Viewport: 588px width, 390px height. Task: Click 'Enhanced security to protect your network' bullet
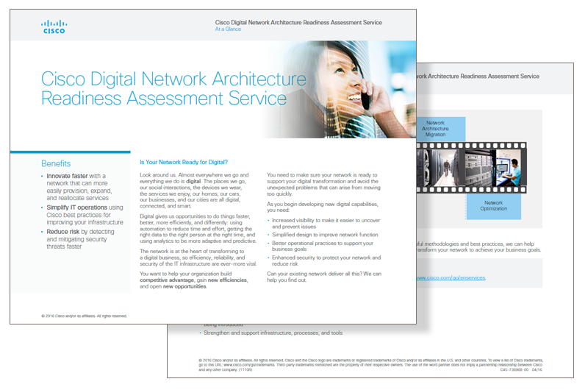324,261
